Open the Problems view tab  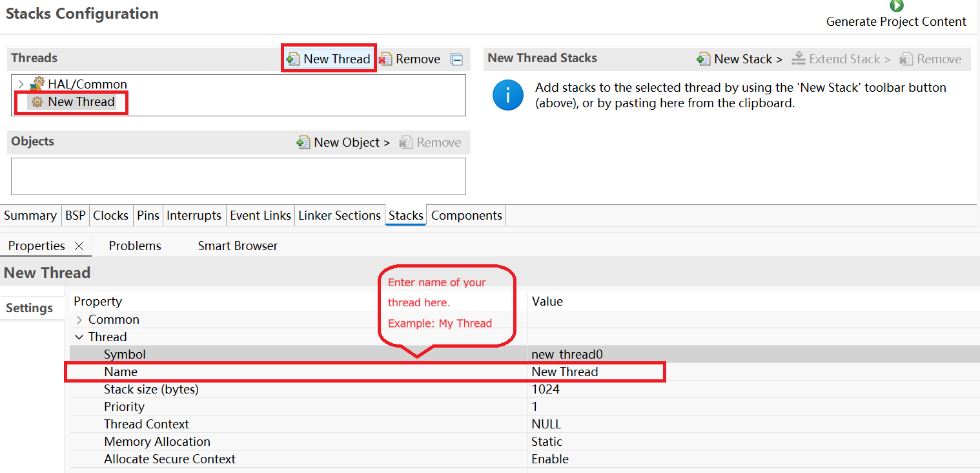tap(135, 246)
